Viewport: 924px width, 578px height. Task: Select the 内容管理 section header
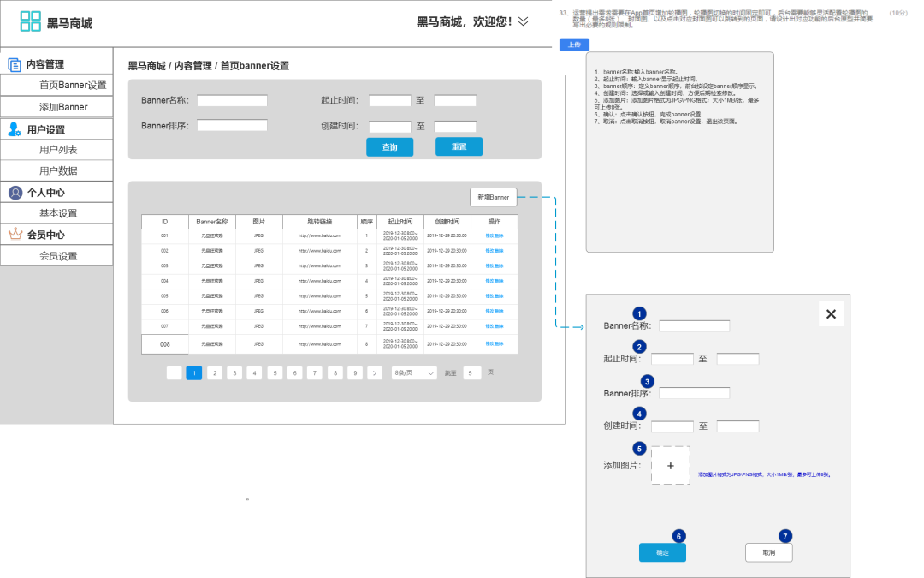click(56, 64)
